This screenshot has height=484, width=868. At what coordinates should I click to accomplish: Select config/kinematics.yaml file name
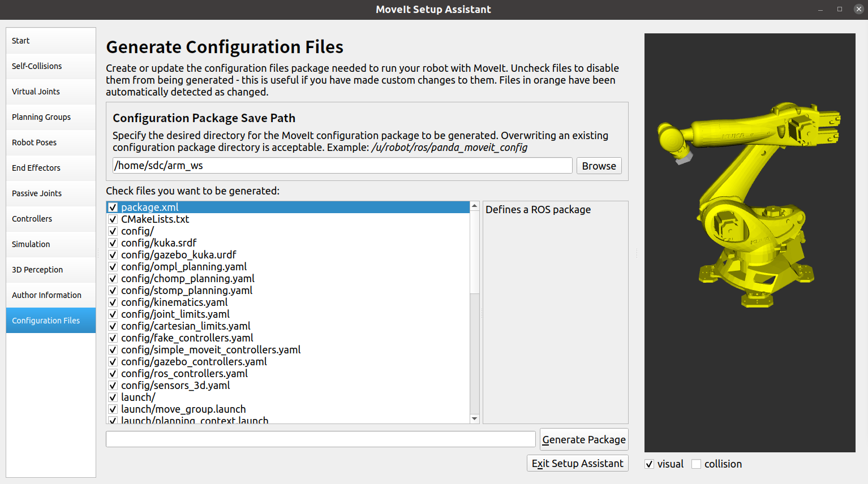174,302
